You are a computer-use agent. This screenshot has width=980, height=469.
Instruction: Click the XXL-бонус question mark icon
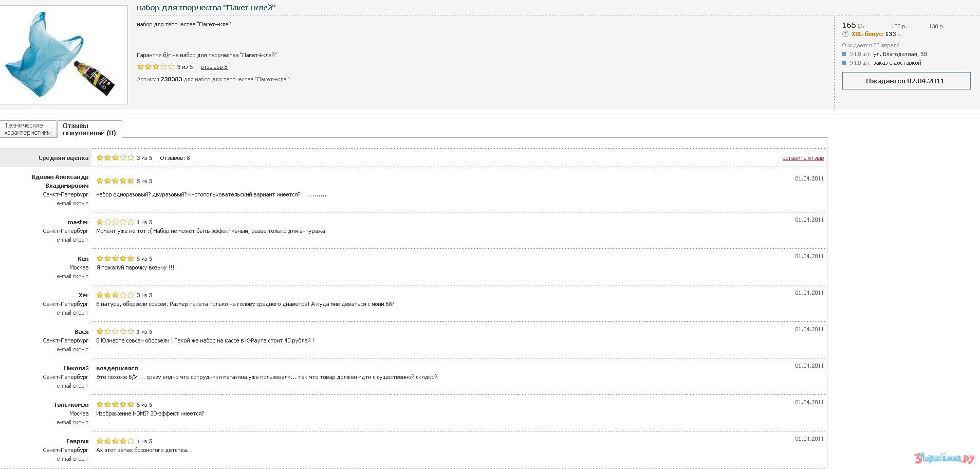click(845, 34)
